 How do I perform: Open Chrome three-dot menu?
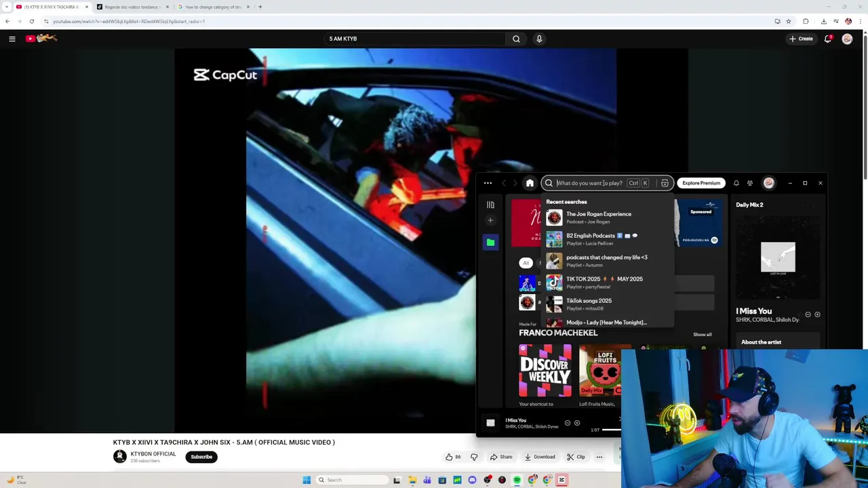point(861,21)
